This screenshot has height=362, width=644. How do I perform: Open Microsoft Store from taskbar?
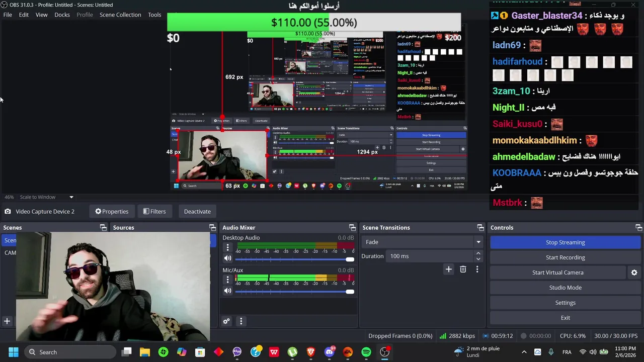[200, 352]
